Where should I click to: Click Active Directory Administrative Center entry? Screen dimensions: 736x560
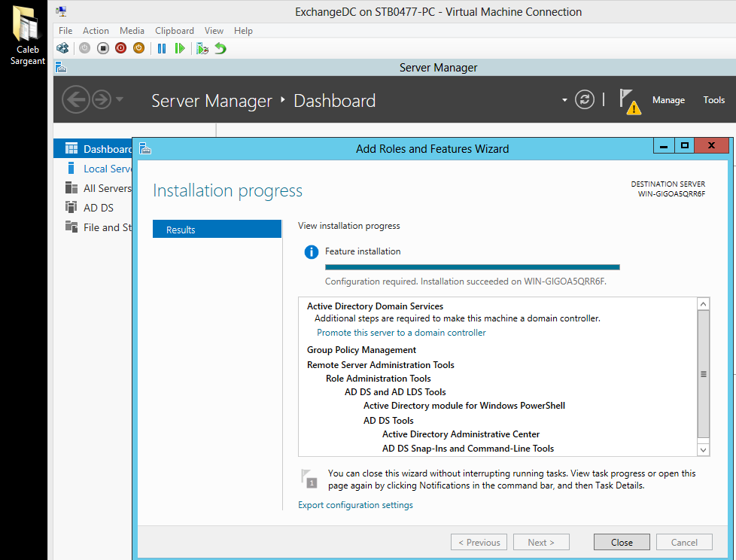(461, 434)
